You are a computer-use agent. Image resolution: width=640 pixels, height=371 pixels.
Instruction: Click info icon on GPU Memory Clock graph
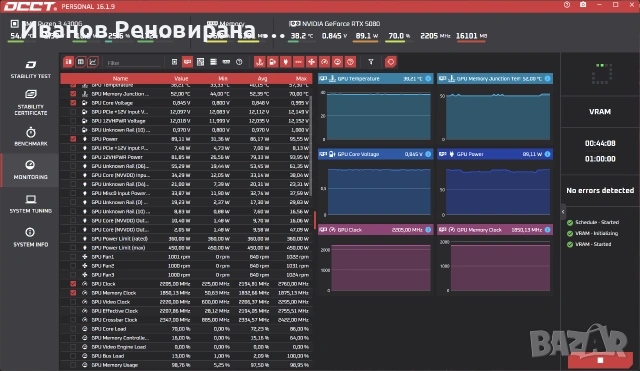(547, 230)
